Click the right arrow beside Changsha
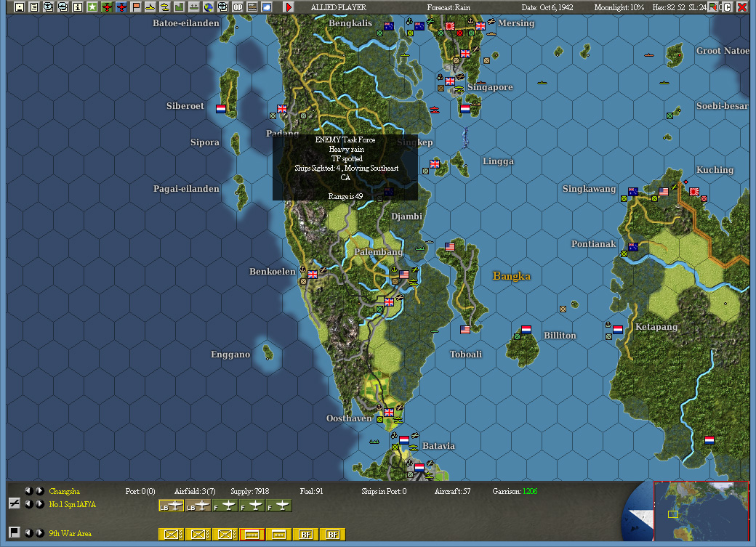The height and width of the screenshot is (547, 756). (x=39, y=491)
